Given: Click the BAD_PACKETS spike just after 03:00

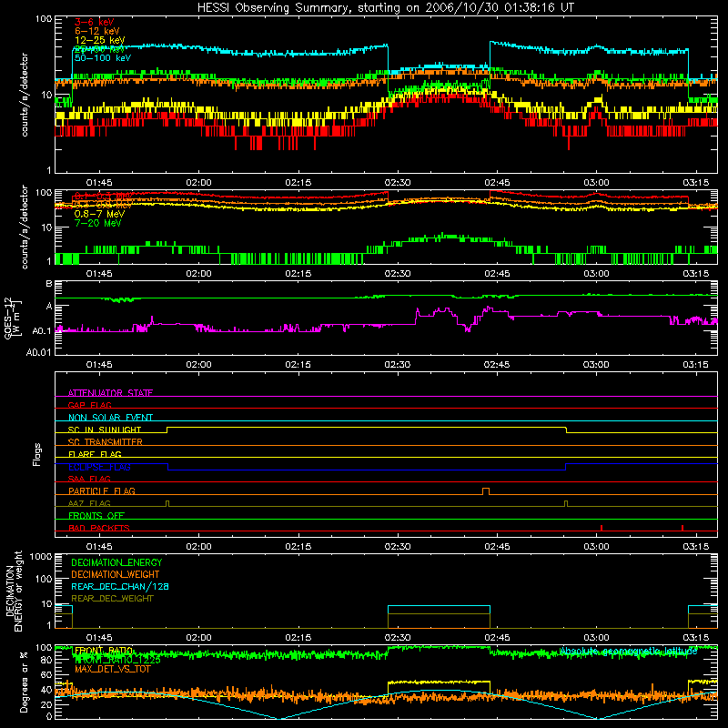Looking at the screenshot, I should (x=602, y=528).
